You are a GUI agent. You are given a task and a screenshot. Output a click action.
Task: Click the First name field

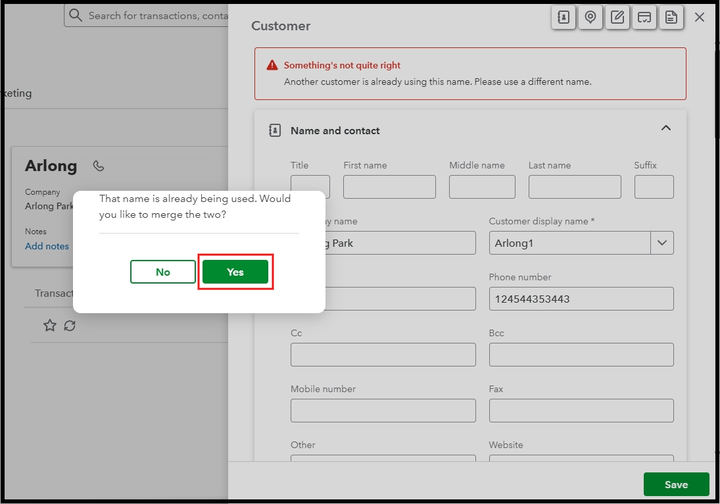[389, 187]
